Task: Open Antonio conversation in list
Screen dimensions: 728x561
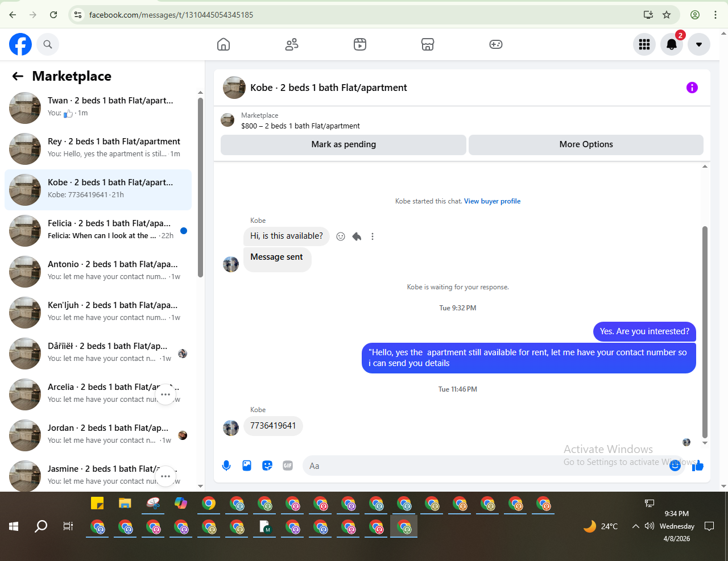Action: pos(98,272)
